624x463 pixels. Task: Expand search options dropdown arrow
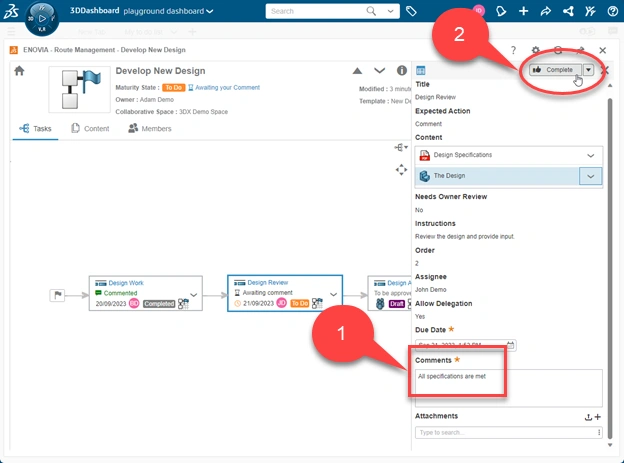point(390,11)
